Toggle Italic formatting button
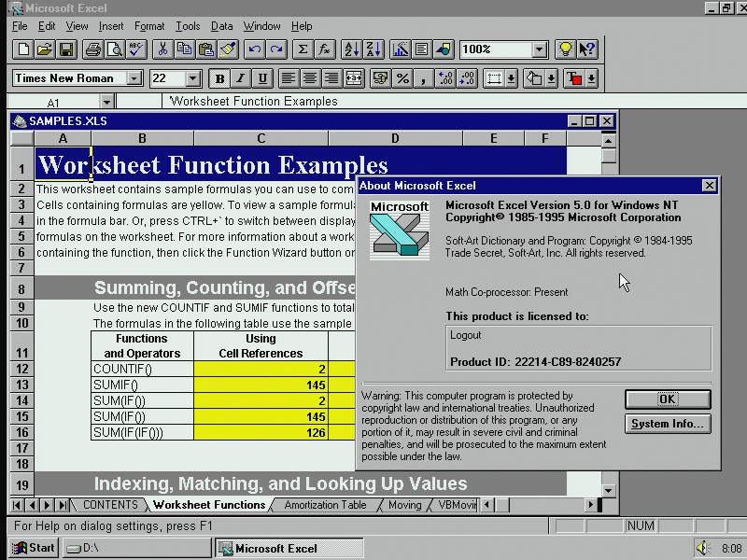Screen dimensions: 747x560 click(241, 78)
